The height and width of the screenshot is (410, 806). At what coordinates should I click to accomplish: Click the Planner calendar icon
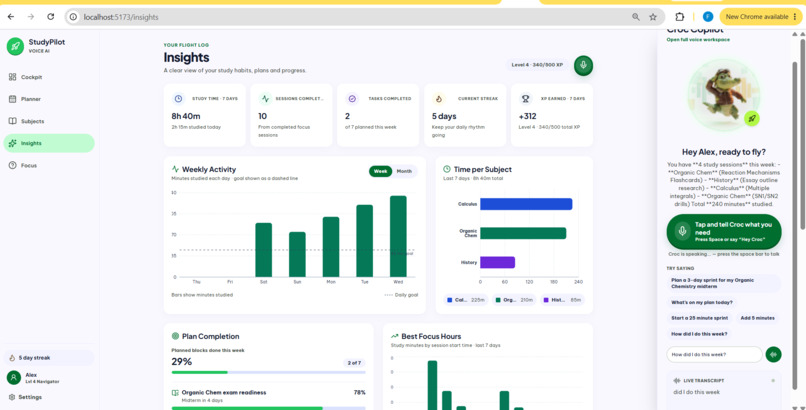(x=12, y=99)
